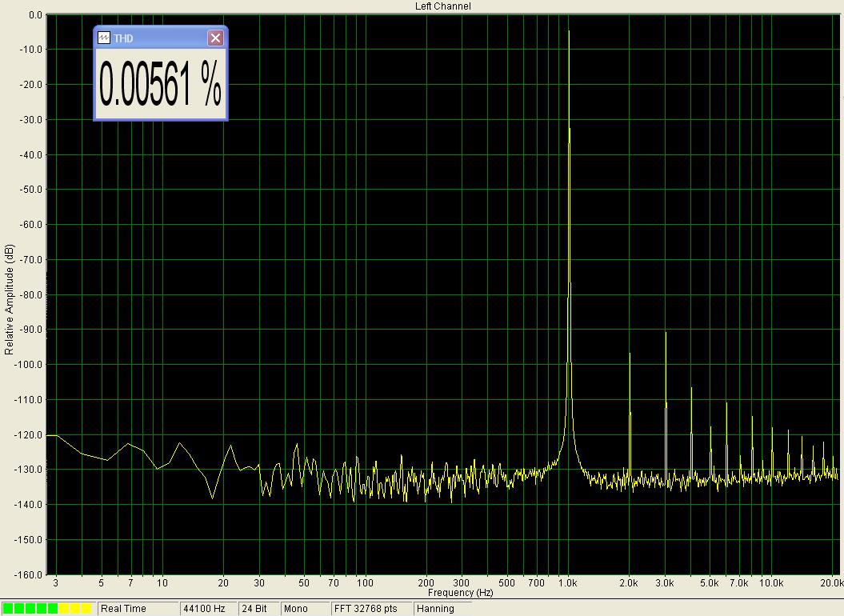
Task: Click the Left Channel plot title
Action: 442,6
